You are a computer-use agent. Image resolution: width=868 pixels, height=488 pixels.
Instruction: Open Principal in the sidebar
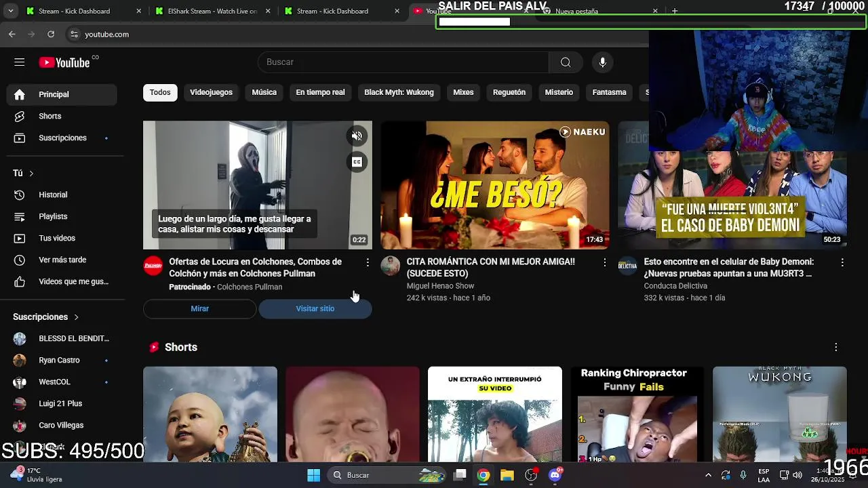(62, 94)
